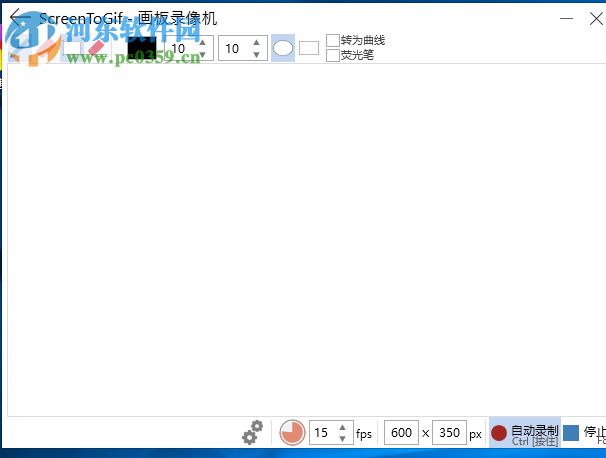Enable the 荧光笔 highlighter checkbox

coord(333,55)
